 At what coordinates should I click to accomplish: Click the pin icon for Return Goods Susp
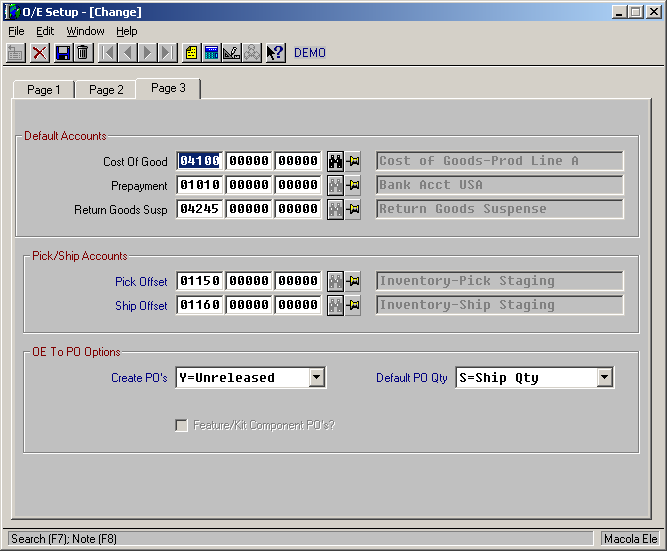coord(353,209)
